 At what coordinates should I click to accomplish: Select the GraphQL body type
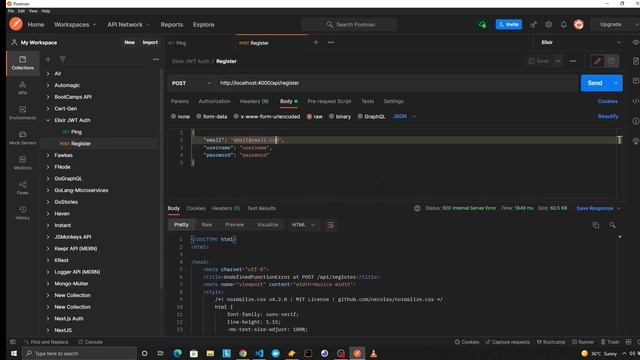coord(371,117)
